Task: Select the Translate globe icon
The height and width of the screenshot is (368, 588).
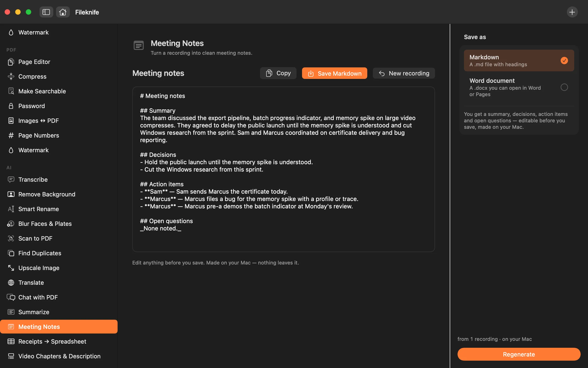Action: click(x=11, y=283)
